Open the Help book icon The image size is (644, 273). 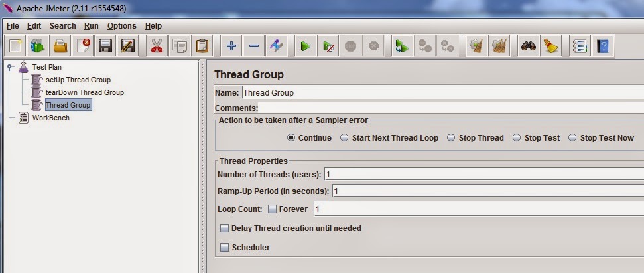[x=602, y=46]
